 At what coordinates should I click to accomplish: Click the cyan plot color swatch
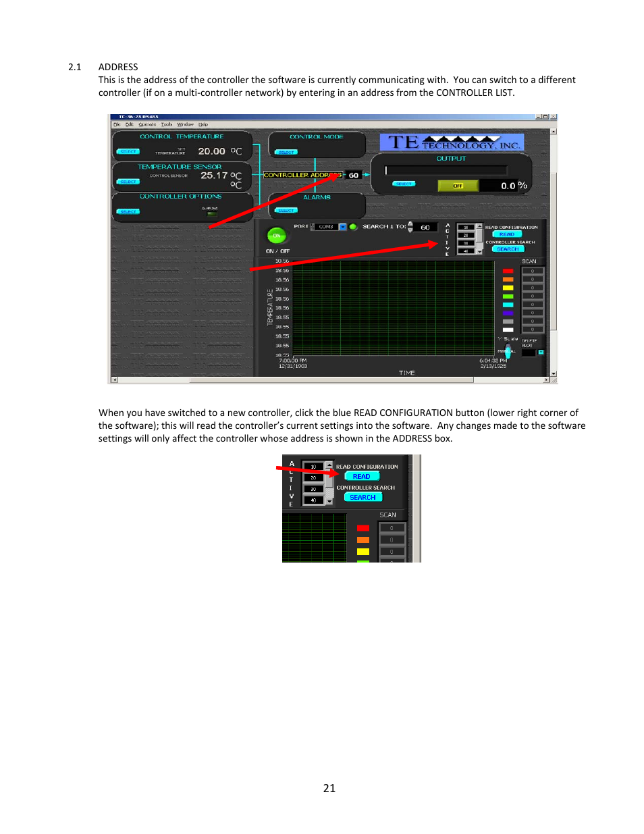pyautogui.click(x=508, y=305)
